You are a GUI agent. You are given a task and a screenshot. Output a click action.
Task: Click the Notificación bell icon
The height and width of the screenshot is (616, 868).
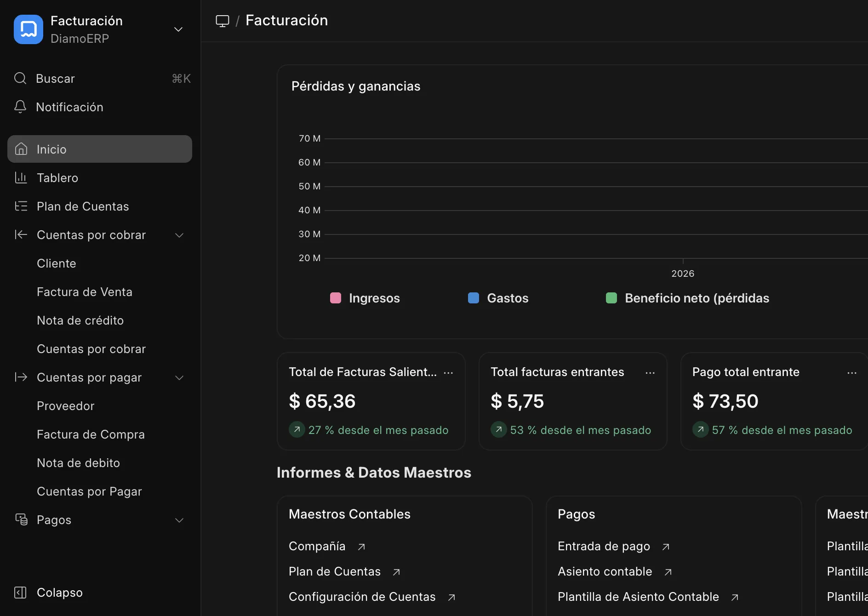pos(20,107)
